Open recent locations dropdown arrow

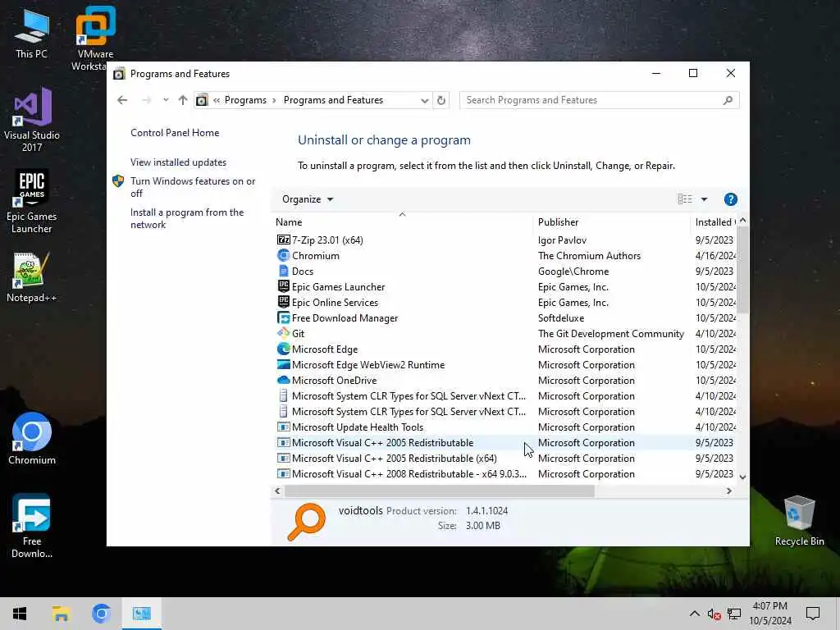(x=166, y=100)
